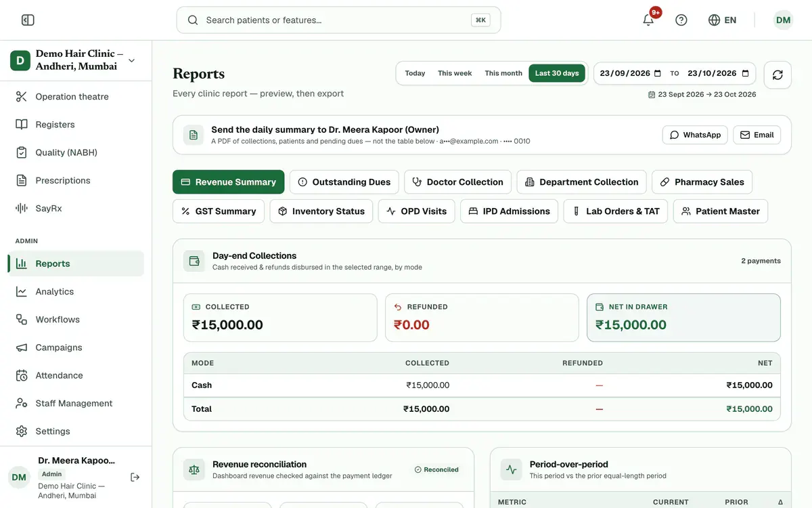Switch to Pharmacy Sales report
This screenshot has width=812, height=508.
[702, 182]
